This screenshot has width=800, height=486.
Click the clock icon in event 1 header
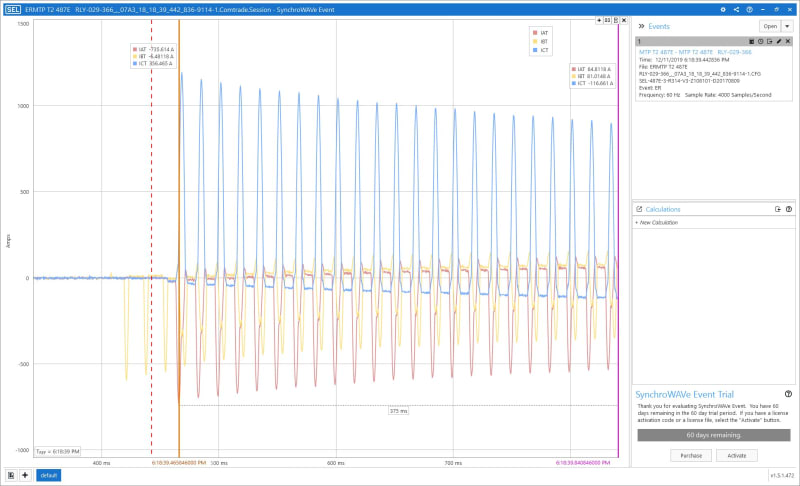760,41
